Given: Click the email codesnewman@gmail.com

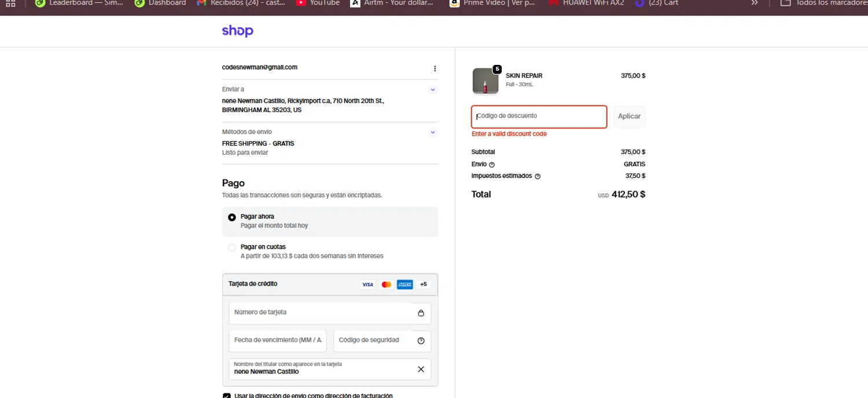Looking at the screenshot, I should [260, 68].
